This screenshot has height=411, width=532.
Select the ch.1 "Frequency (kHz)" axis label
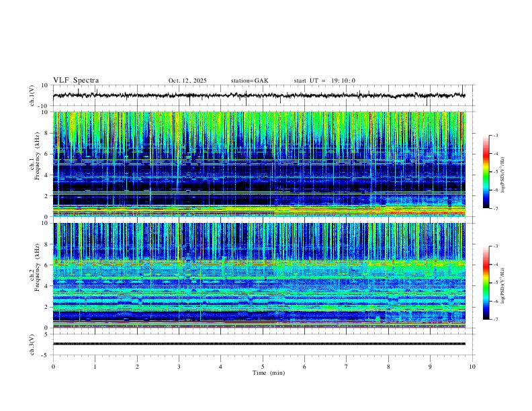tap(38, 154)
